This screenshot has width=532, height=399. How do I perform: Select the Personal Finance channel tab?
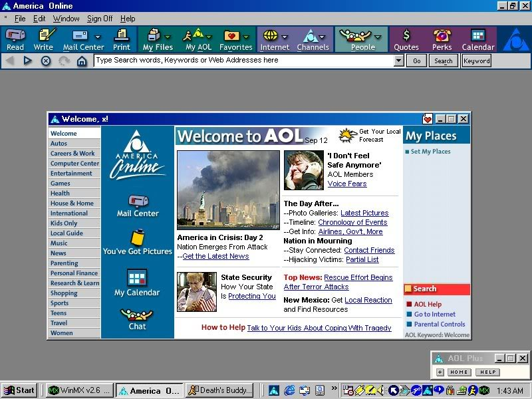click(74, 273)
